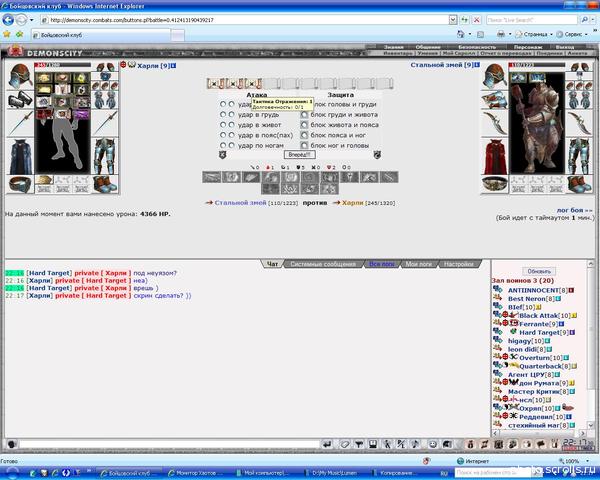Image resolution: width=600 pixels, height=480 pixels.
Task: Open the Сервис browser menu dropdown
Action: click(572, 34)
